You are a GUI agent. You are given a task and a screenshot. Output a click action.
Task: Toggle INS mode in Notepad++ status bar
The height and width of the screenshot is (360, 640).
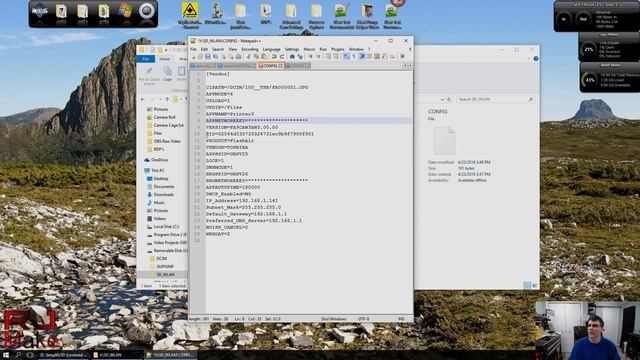click(401, 319)
